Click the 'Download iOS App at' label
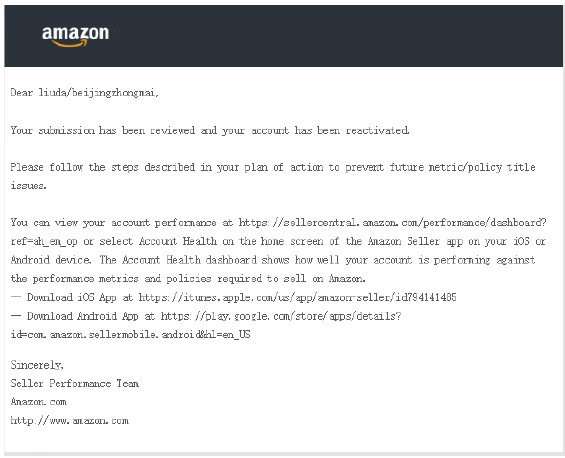 [80, 297]
